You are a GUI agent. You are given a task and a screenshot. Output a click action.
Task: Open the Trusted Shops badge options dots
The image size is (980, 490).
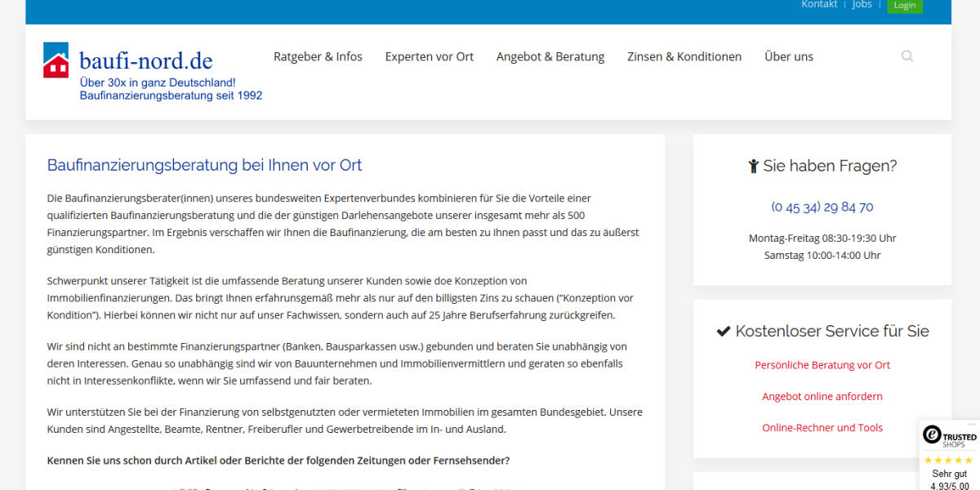[972, 425]
